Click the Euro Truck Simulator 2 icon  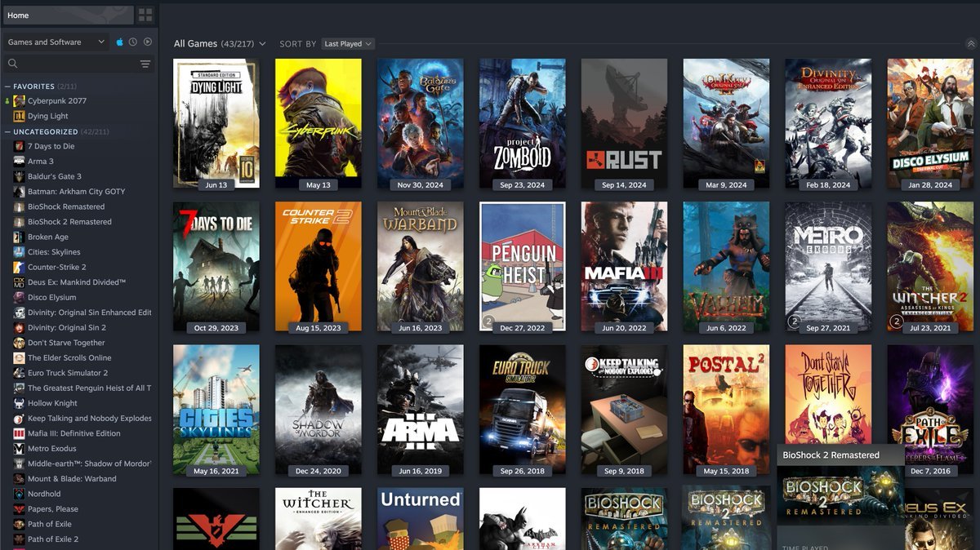(19, 373)
